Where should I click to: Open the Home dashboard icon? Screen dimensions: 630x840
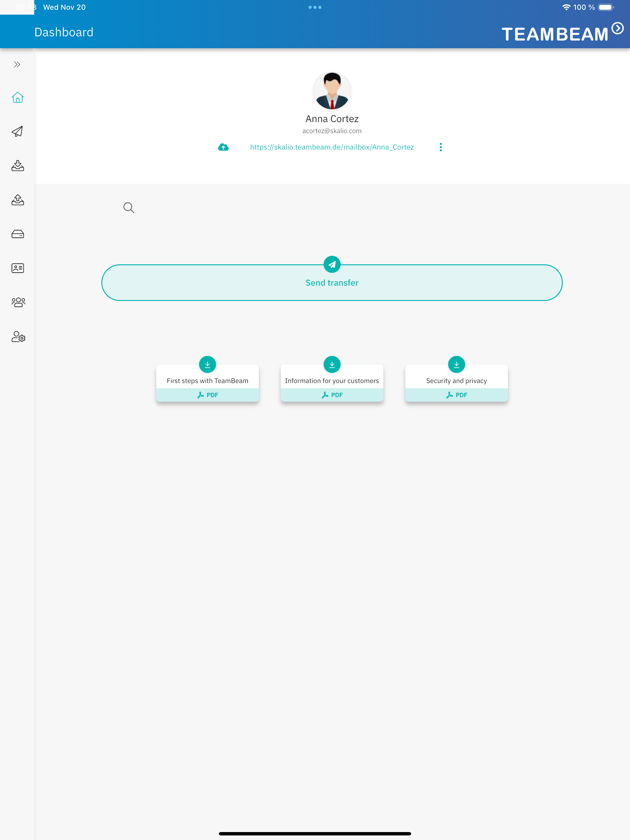tap(17, 98)
